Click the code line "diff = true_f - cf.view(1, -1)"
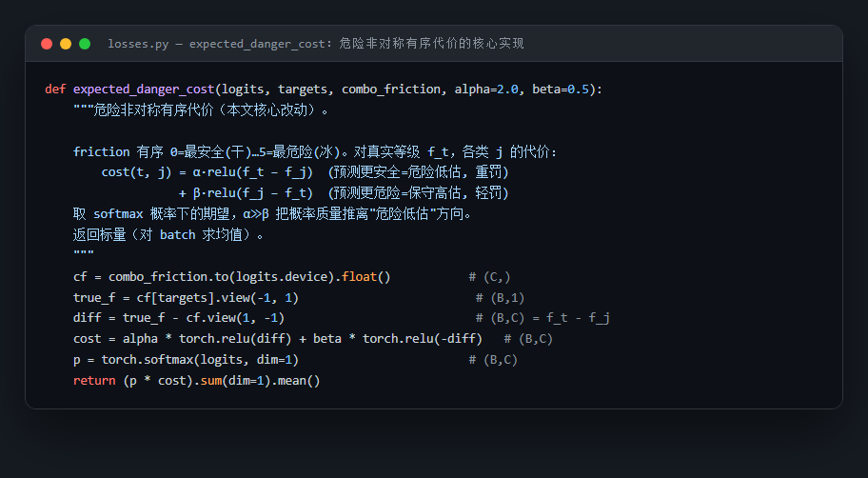Image resolution: width=868 pixels, height=478 pixels. coord(179,318)
